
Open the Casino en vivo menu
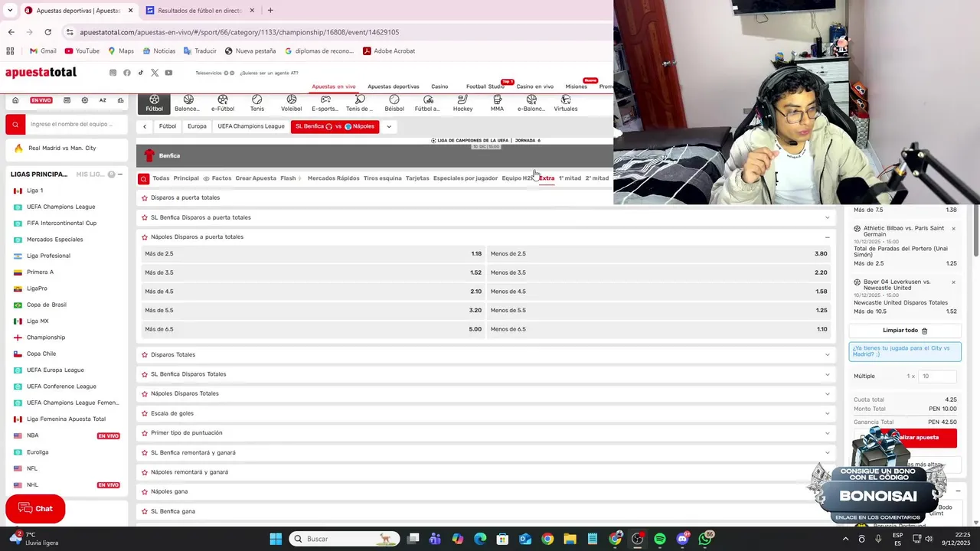[x=534, y=86]
